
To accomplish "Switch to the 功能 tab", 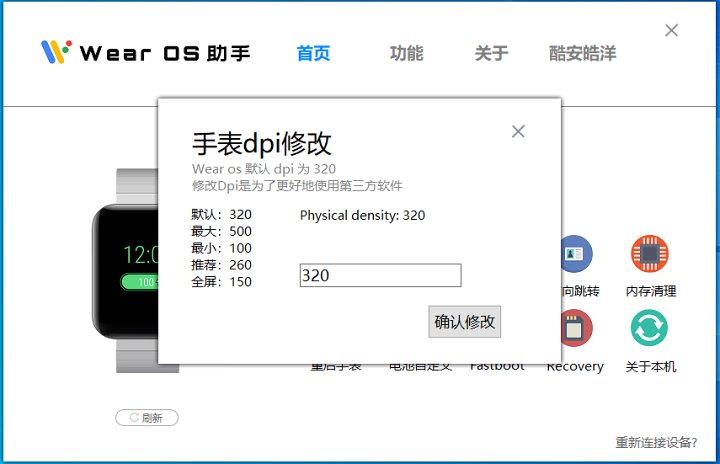I will (406, 53).
